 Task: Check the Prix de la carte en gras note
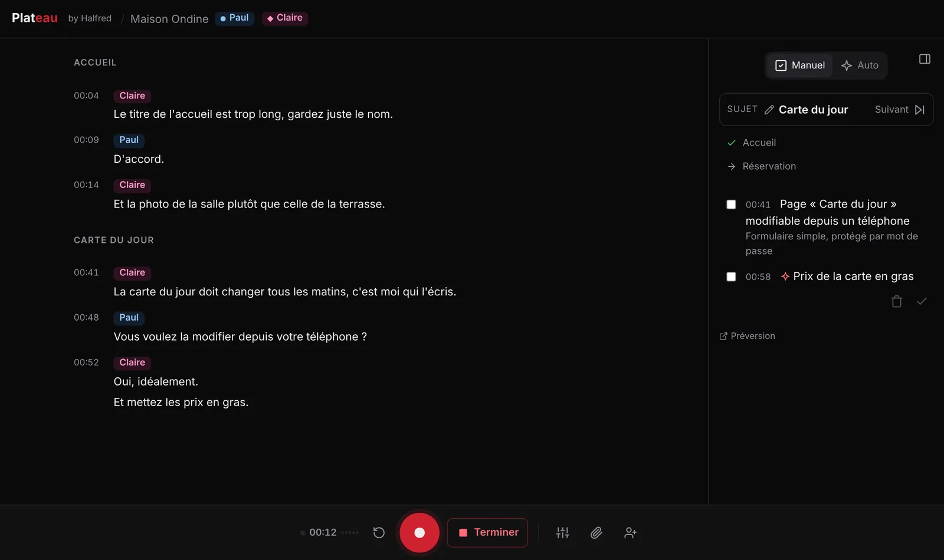click(x=731, y=277)
